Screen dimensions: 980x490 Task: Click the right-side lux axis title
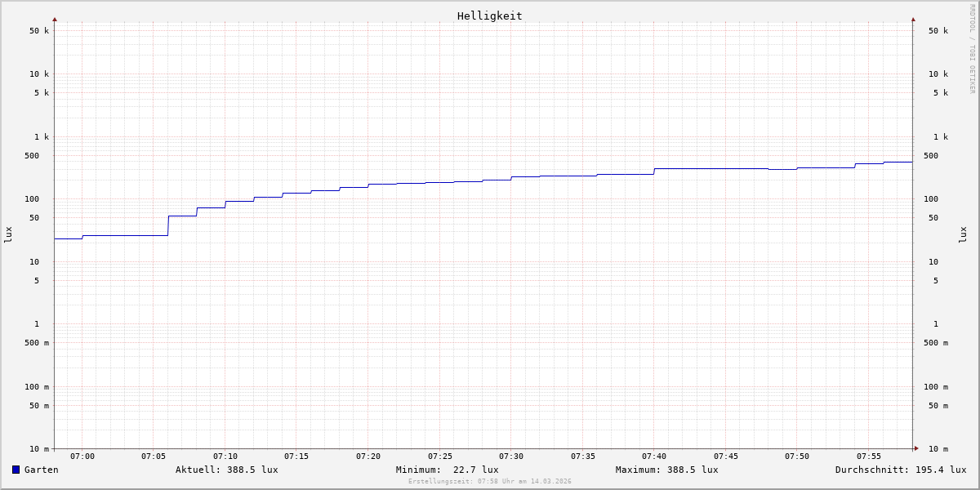(963, 234)
